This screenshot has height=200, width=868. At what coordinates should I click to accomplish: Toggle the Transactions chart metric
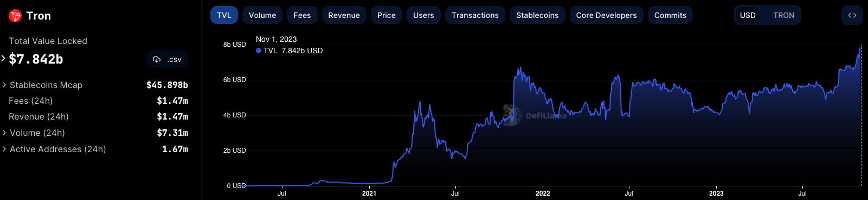tap(475, 15)
